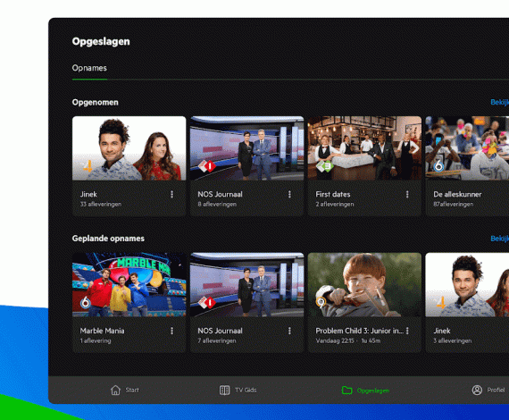Open the TV Gids guide icon

click(224, 390)
